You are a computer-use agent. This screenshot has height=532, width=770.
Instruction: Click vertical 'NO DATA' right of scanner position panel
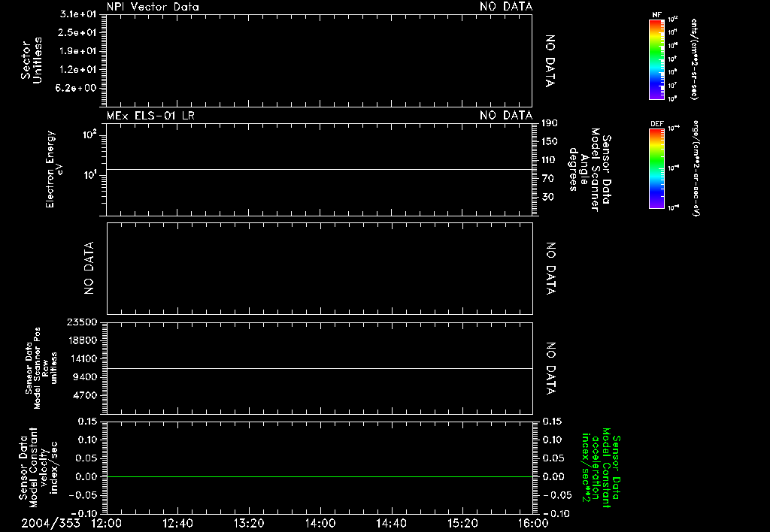click(550, 369)
